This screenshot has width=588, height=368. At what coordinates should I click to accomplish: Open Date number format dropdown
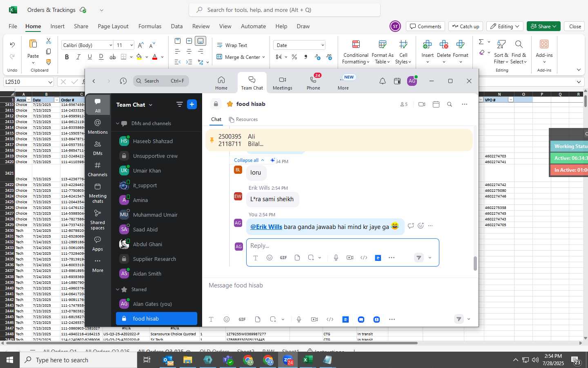click(x=323, y=45)
